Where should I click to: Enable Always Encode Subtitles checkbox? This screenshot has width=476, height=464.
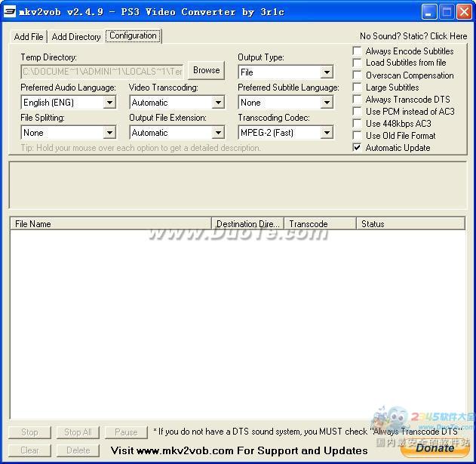pos(358,51)
